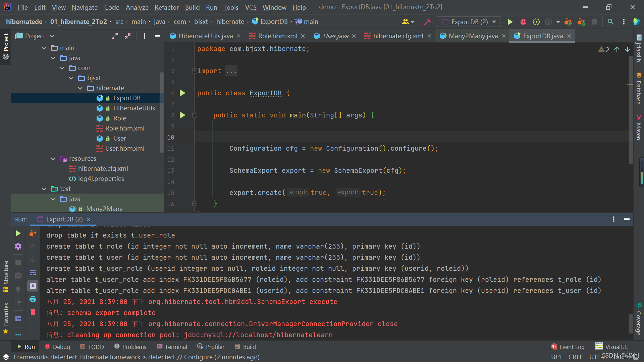Open the VCS menu
Viewport: 644px width, 362px height.
click(251, 7)
